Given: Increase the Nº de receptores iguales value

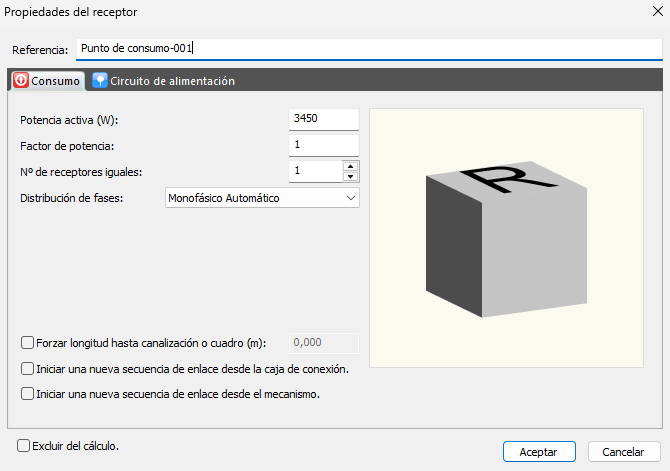Looking at the screenshot, I should (x=350, y=166).
